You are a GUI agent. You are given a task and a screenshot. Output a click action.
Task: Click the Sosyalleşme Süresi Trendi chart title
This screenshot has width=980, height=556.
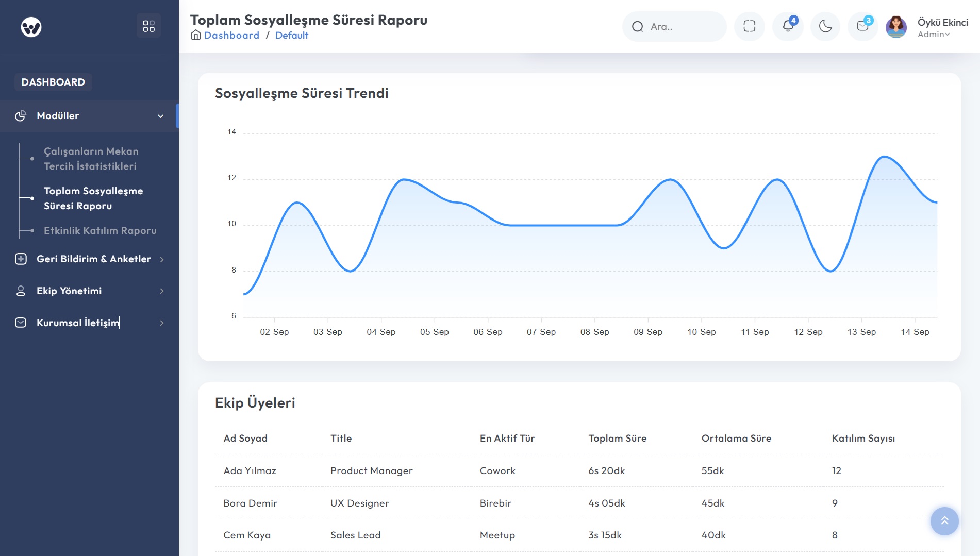[x=302, y=93]
